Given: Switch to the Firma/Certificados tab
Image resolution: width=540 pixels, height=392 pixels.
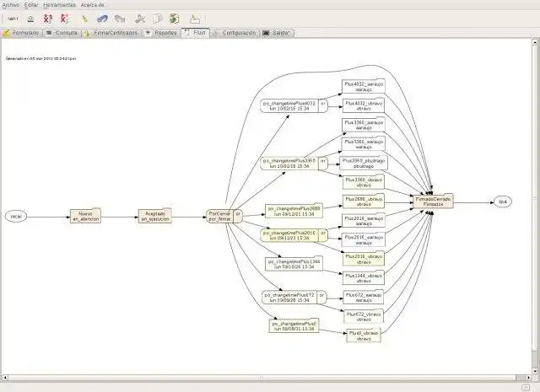Looking at the screenshot, I should pos(111,33).
